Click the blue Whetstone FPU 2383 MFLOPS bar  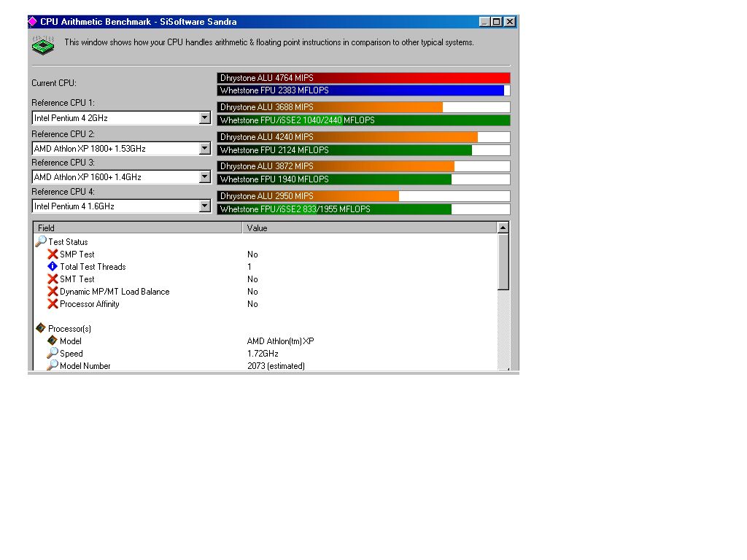(x=363, y=90)
